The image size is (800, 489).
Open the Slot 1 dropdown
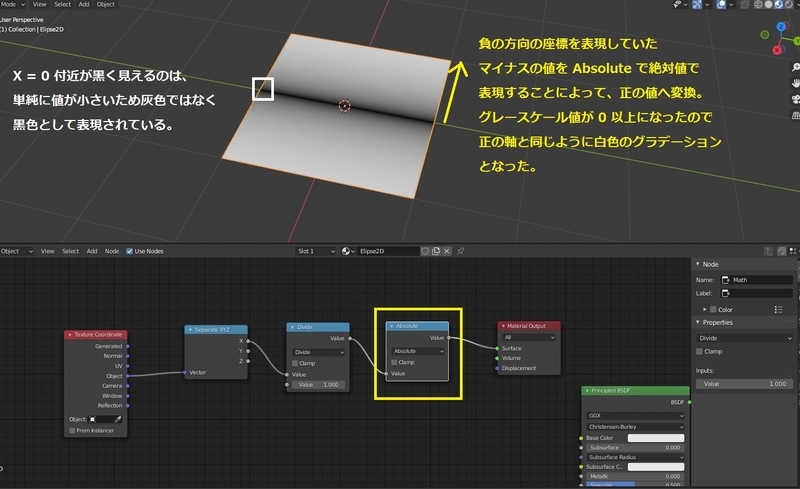pyautogui.click(x=316, y=251)
